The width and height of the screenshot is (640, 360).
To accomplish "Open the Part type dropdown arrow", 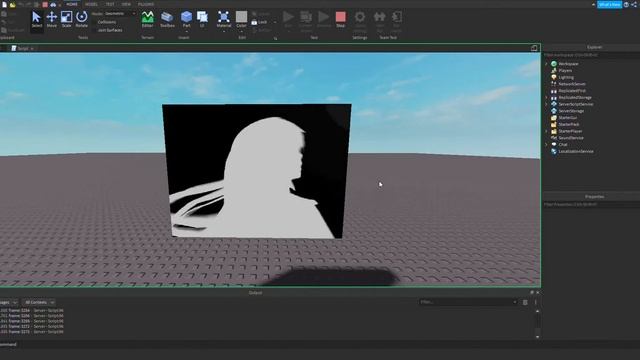I will 187,31.
